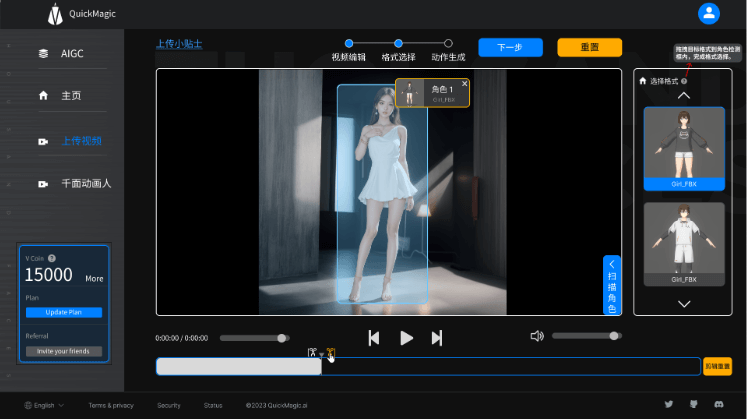Viewport: 747px width, 419px height.
Task: Open the Twitter icon in footer
Action: coord(669,404)
